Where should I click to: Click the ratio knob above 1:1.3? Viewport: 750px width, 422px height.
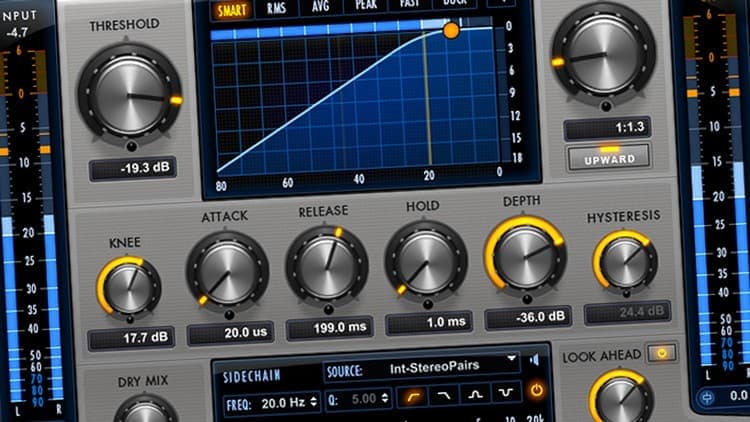[604, 56]
